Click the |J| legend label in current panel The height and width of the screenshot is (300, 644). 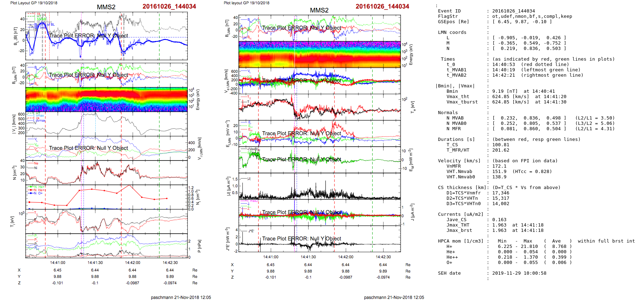[x=248, y=179]
